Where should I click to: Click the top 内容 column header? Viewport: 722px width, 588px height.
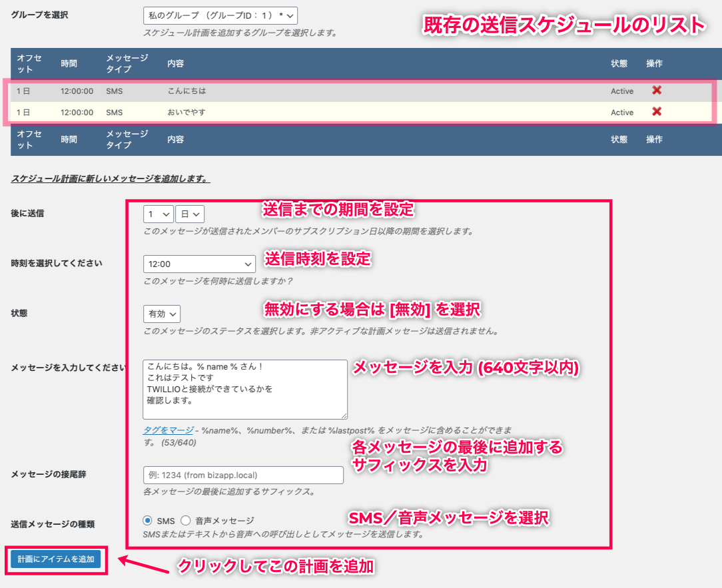(175, 63)
